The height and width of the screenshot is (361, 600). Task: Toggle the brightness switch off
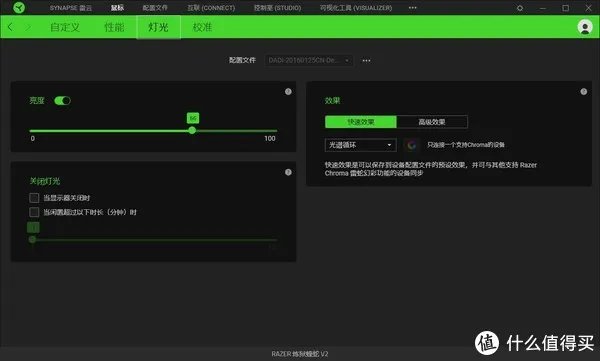pyautogui.click(x=62, y=101)
